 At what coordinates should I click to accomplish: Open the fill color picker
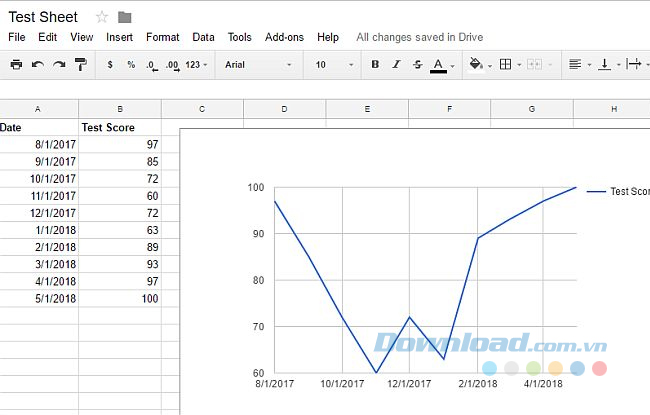pos(476,64)
